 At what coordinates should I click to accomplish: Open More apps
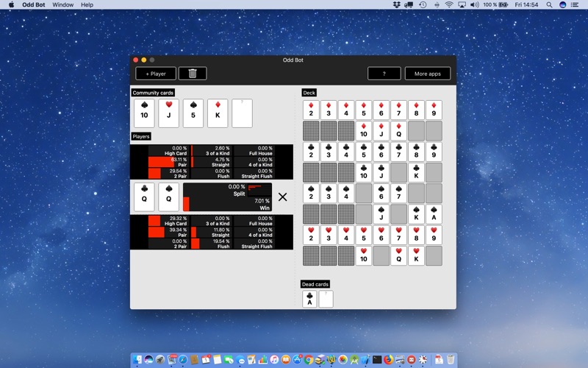pos(428,74)
